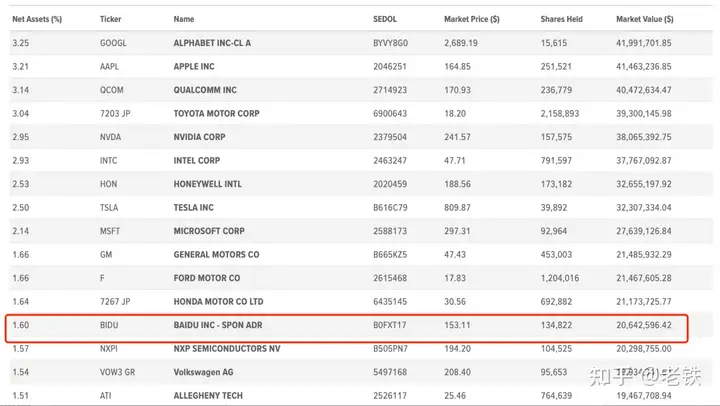Screen dimensions: 720x406
Task: Click Honda market price 30.56
Action: pos(455,302)
